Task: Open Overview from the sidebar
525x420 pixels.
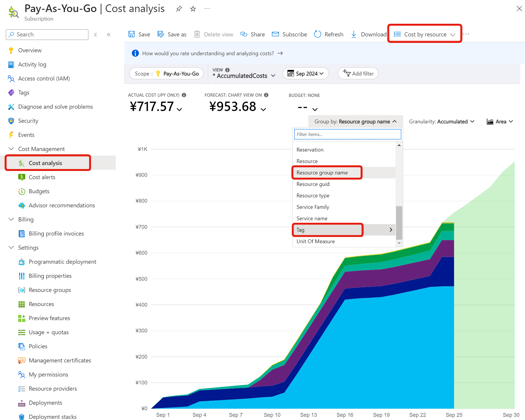Action: click(30, 50)
